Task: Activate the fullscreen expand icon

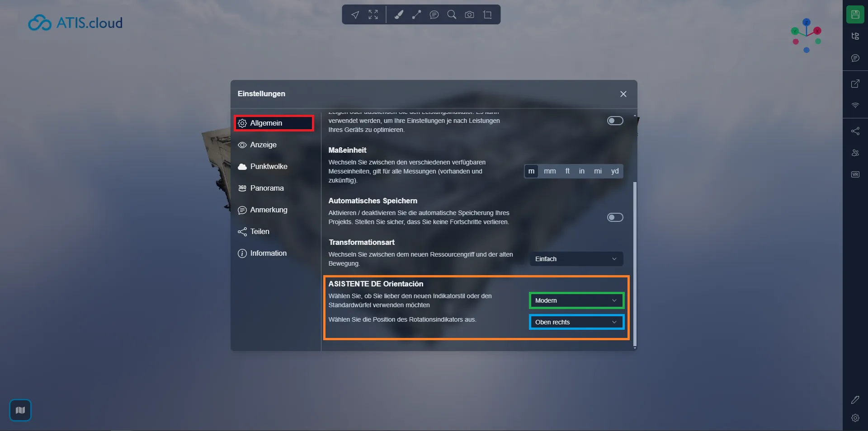Action: pyautogui.click(x=373, y=15)
